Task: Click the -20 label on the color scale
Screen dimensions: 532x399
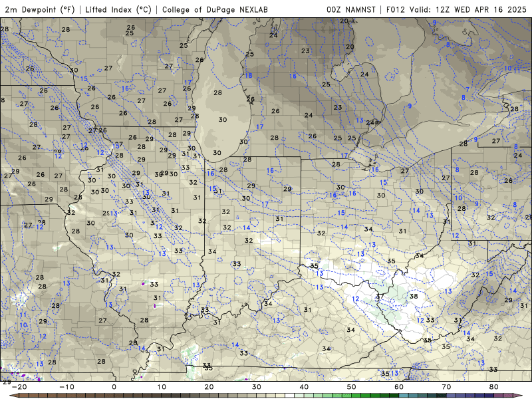Action: pyautogui.click(x=19, y=387)
